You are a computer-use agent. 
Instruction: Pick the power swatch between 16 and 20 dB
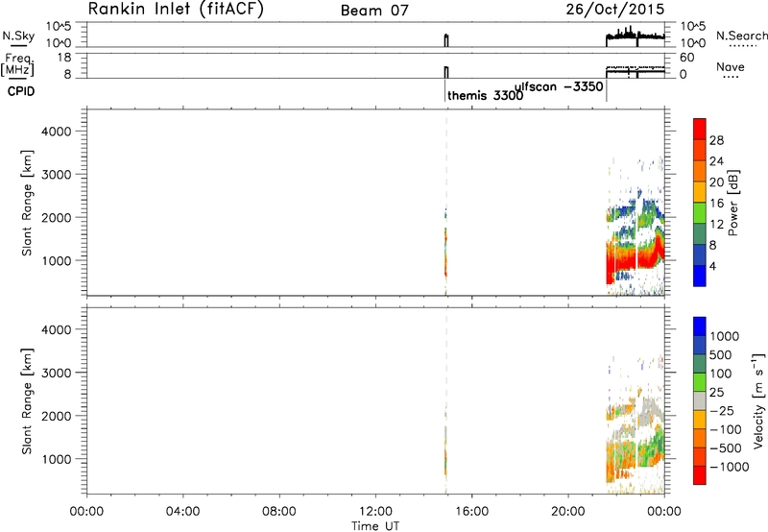[700, 192]
